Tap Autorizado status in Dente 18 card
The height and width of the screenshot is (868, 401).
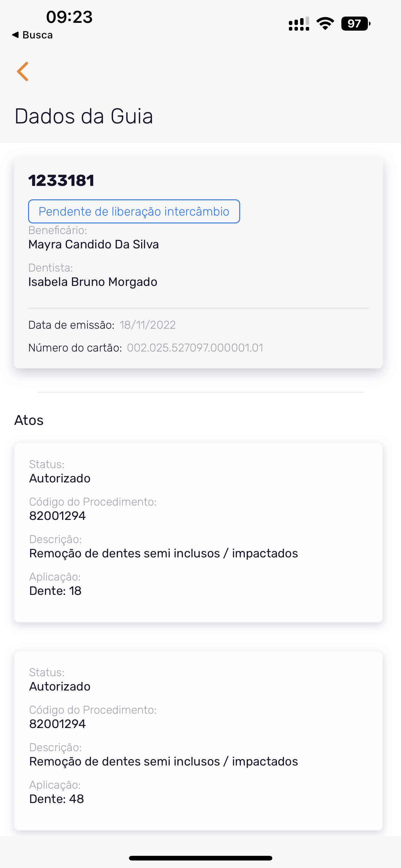60,478
